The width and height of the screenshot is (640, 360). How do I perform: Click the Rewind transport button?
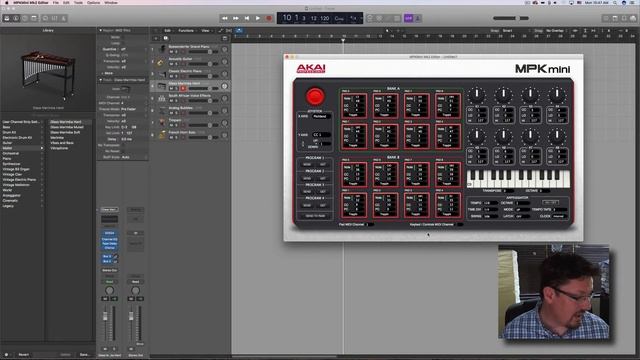point(224,18)
